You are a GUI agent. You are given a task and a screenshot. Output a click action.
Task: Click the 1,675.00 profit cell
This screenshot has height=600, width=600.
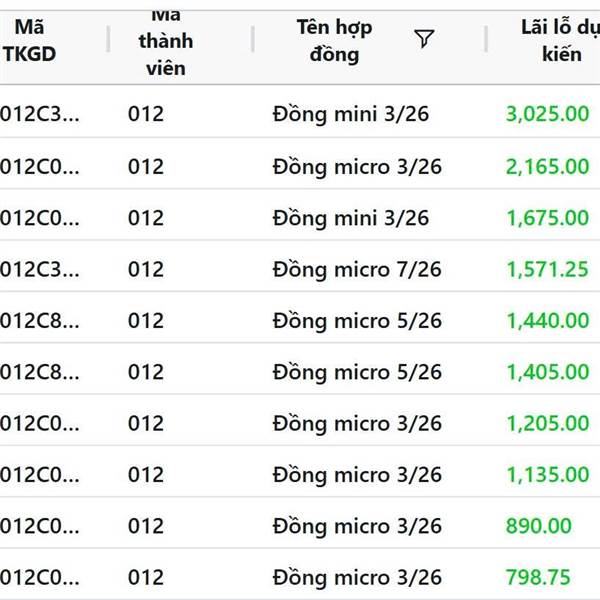click(547, 218)
